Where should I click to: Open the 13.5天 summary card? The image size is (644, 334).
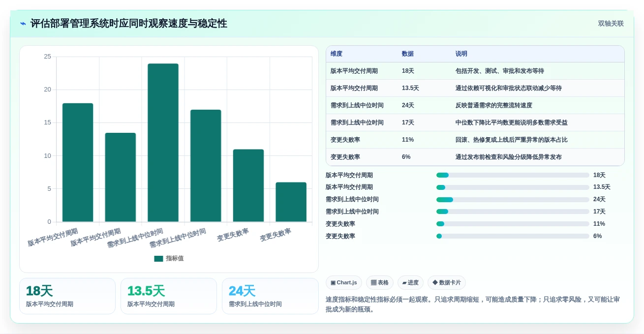169,296
